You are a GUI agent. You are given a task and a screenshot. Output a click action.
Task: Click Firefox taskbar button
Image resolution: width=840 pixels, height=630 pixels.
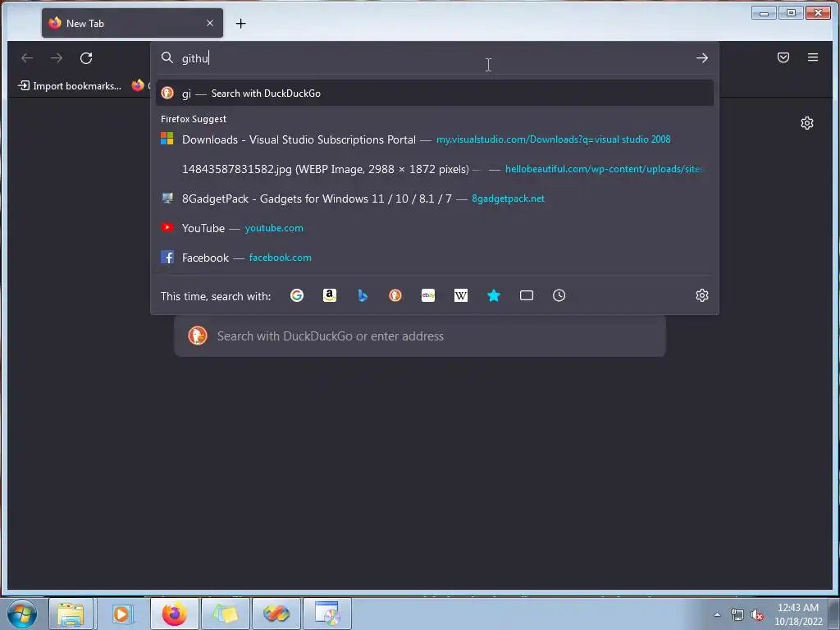174,614
